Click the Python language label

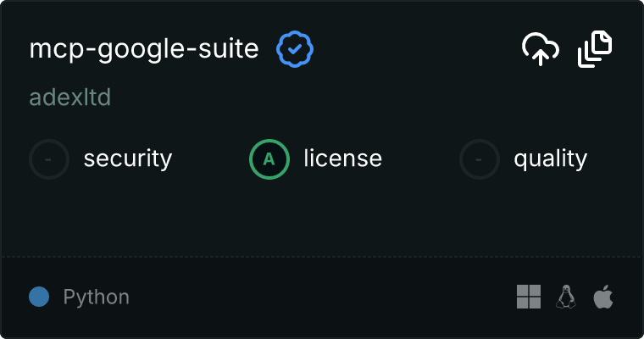click(x=97, y=297)
